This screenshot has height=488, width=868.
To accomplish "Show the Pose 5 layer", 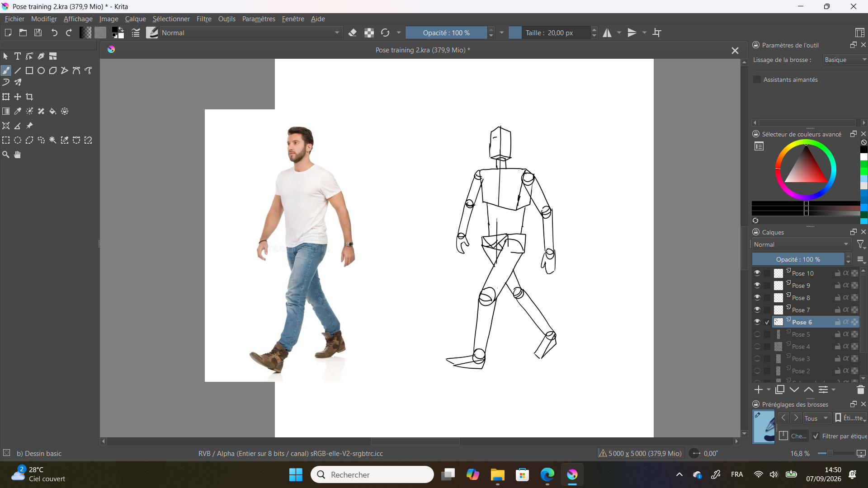I will pyautogui.click(x=757, y=334).
